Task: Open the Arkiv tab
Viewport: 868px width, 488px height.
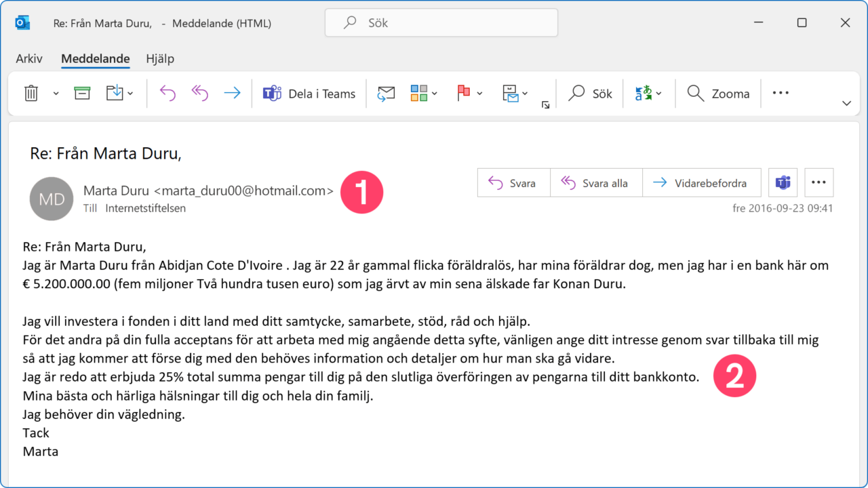Action: [x=29, y=59]
